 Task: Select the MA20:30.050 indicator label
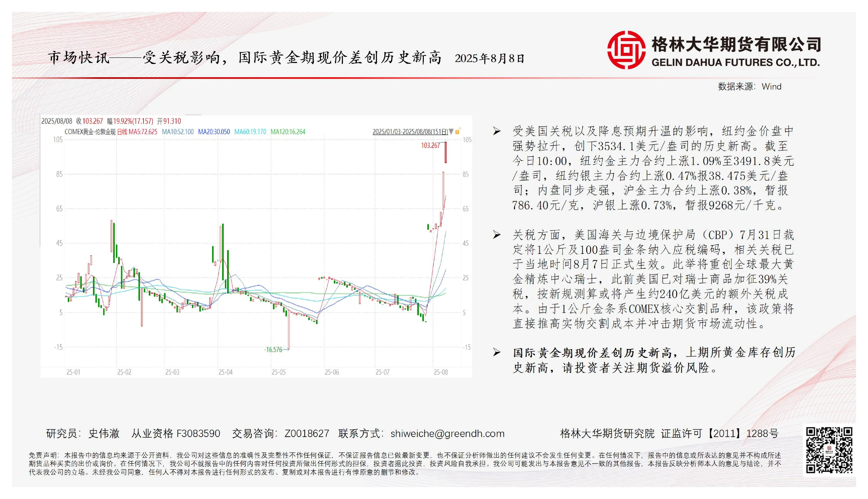tap(214, 132)
